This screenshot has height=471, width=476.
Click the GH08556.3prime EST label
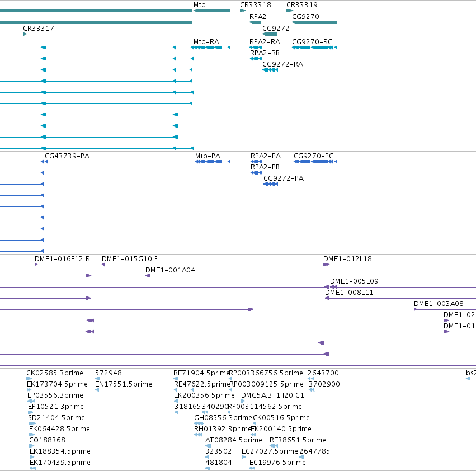coord(223,417)
